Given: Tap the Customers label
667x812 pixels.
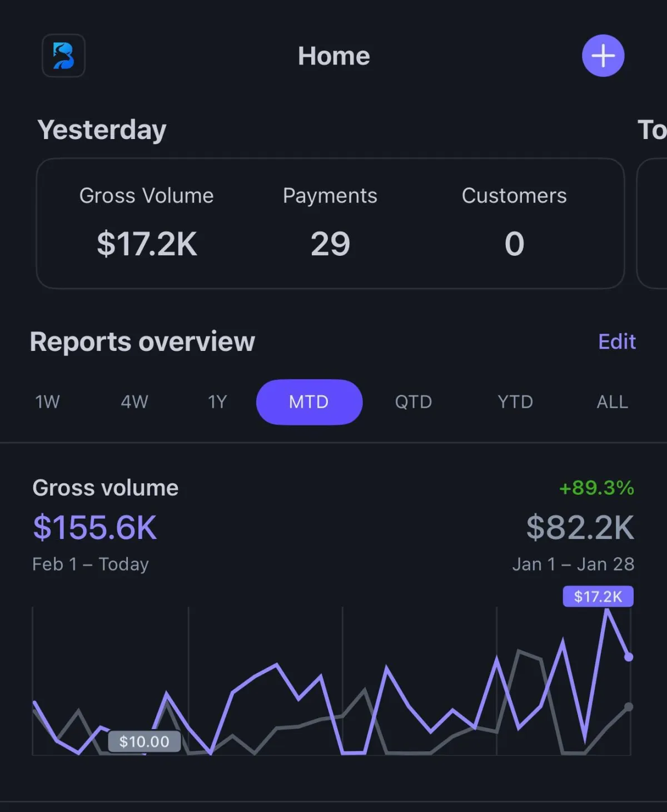Looking at the screenshot, I should click(514, 196).
